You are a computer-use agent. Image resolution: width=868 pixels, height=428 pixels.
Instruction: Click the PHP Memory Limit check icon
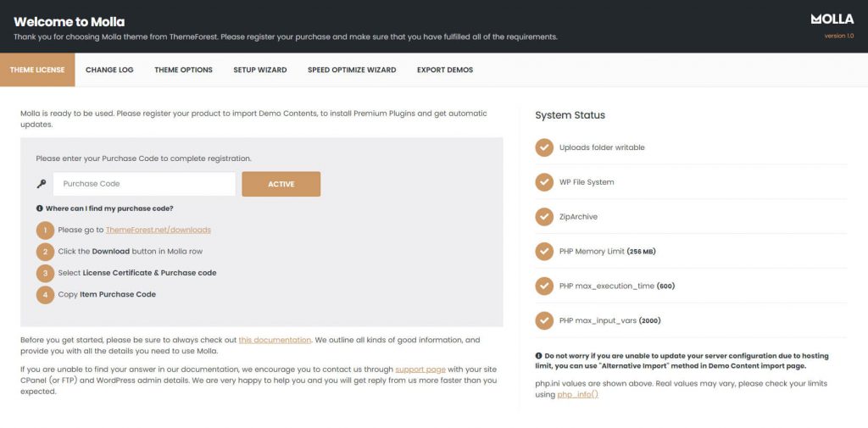click(544, 252)
